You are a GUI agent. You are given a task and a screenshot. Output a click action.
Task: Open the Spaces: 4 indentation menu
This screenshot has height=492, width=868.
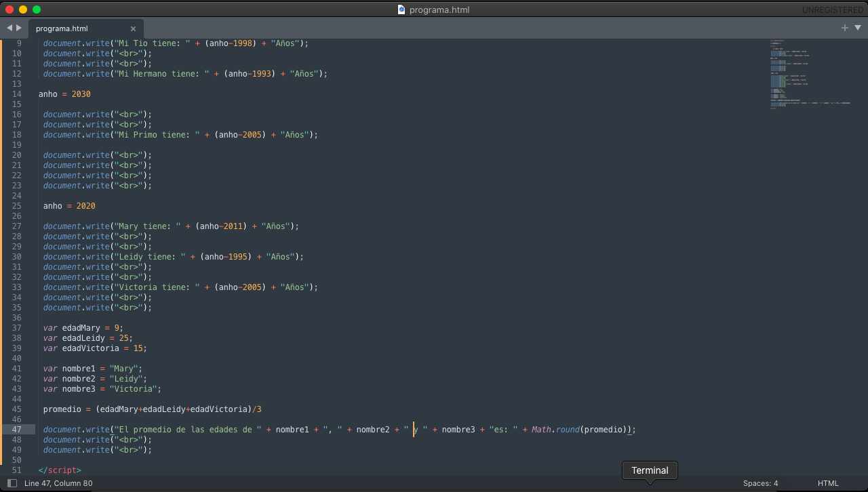[x=761, y=483]
